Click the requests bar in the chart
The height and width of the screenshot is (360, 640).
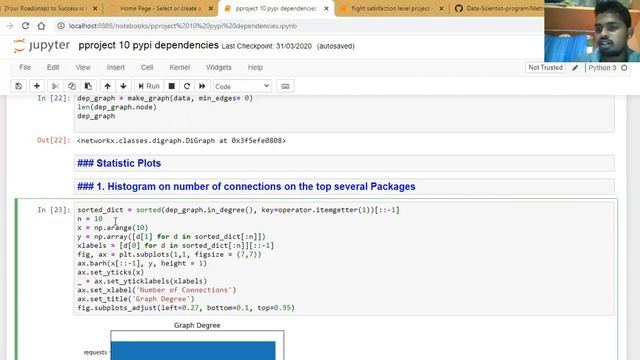tap(193, 351)
